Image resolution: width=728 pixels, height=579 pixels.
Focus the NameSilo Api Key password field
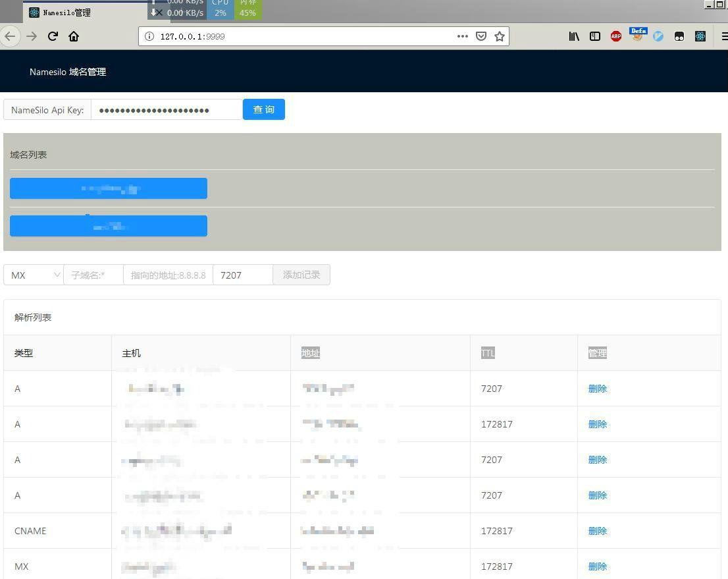click(167, 110)
